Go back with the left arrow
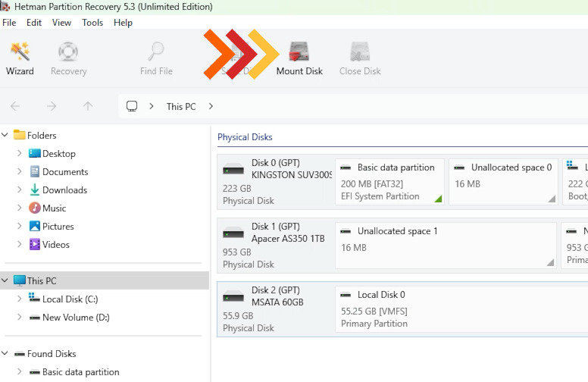Screen dimensions: 588x382 coord(15,106)
